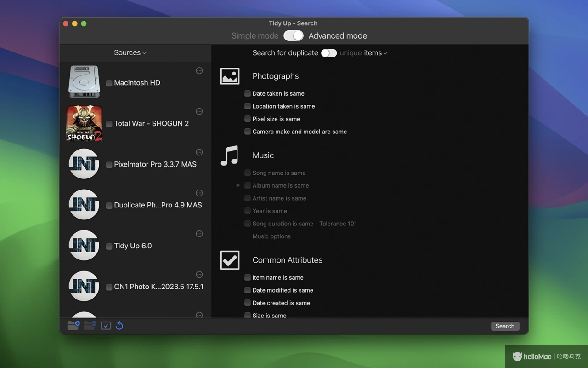Image resolution: width=588 pixels, height=368 pixels.
Task: Enable "Year is same" checkbox
Action: click(x=248, y=211)
